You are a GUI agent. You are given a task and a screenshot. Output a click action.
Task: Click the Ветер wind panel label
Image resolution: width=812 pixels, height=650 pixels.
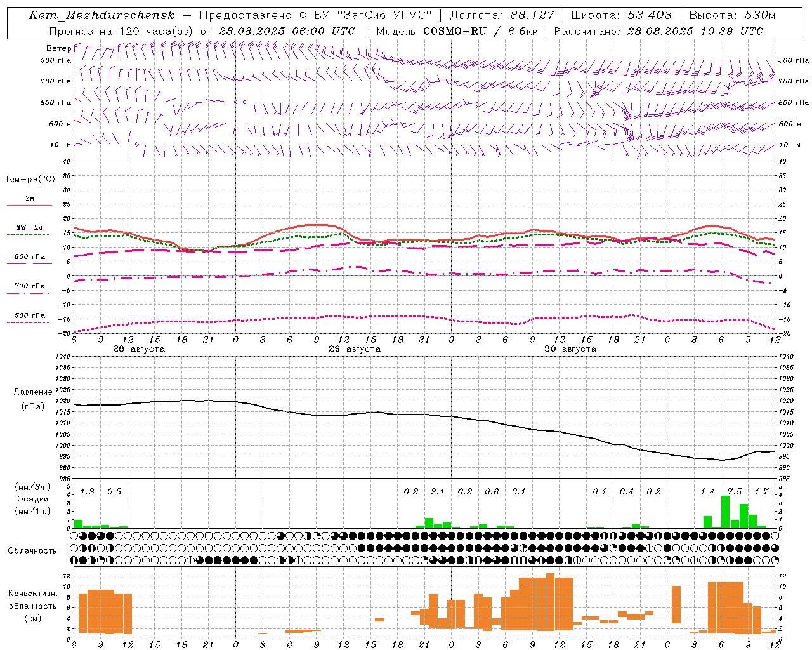point(58,48)
